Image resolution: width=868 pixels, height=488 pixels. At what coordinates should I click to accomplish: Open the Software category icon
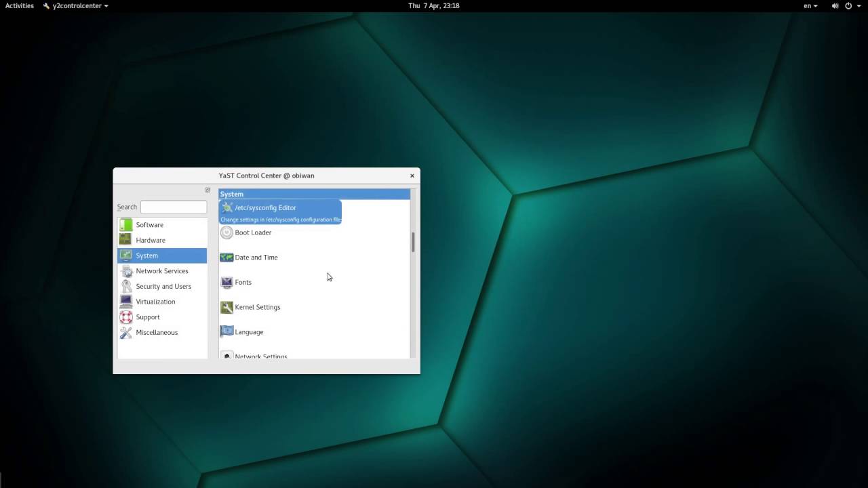125,225
